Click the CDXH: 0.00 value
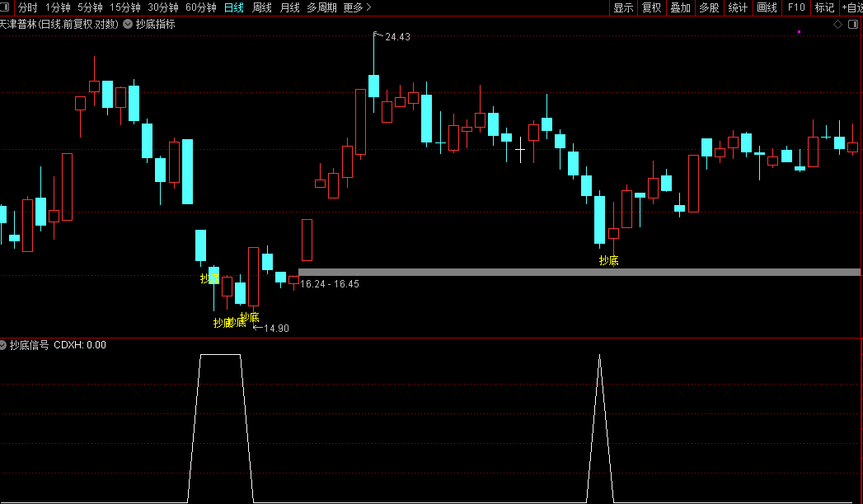The width and height of the screenshot is (863, 504). pyautogui.click(x=80, y=345)
